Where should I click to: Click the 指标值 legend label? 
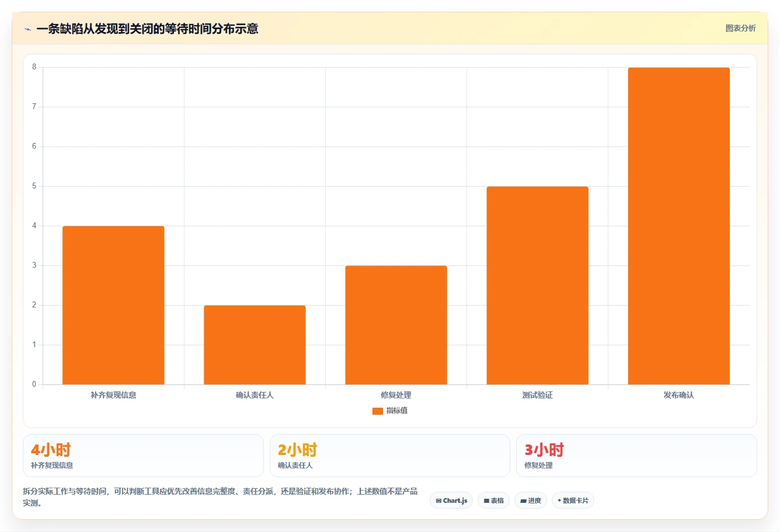click(397, 411)
